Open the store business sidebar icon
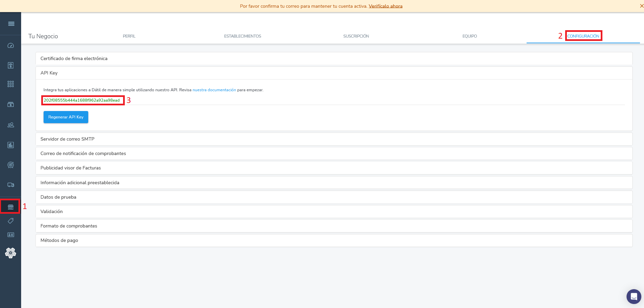Image resolution: width=644 pixels, height=308 pixels. point(11,207)
